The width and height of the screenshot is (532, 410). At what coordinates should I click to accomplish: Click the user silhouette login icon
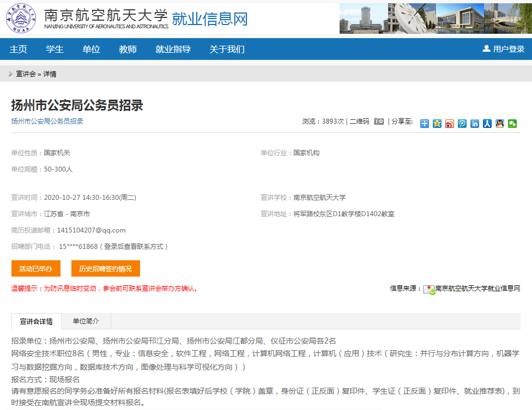(x=486, y=48)
